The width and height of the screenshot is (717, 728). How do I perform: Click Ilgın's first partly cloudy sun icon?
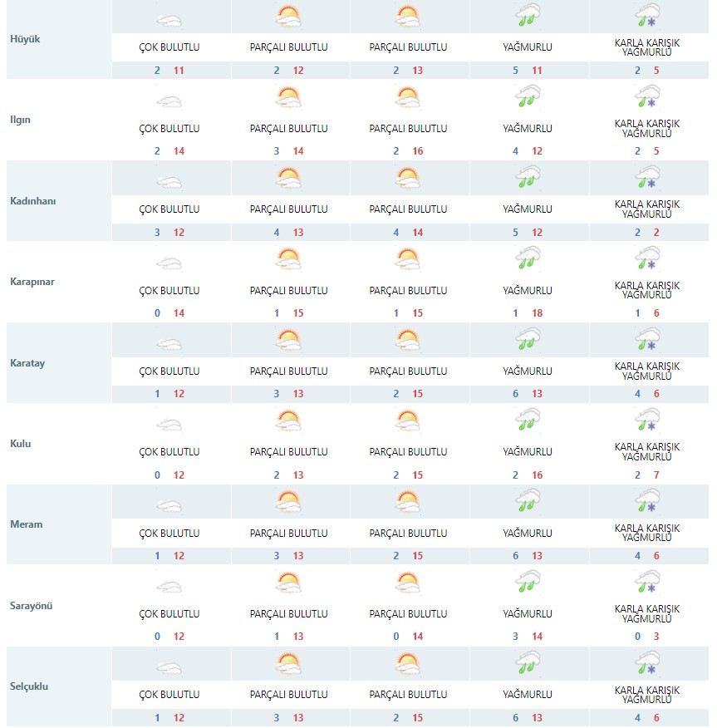pyautogui.click(x=288, y=97)
